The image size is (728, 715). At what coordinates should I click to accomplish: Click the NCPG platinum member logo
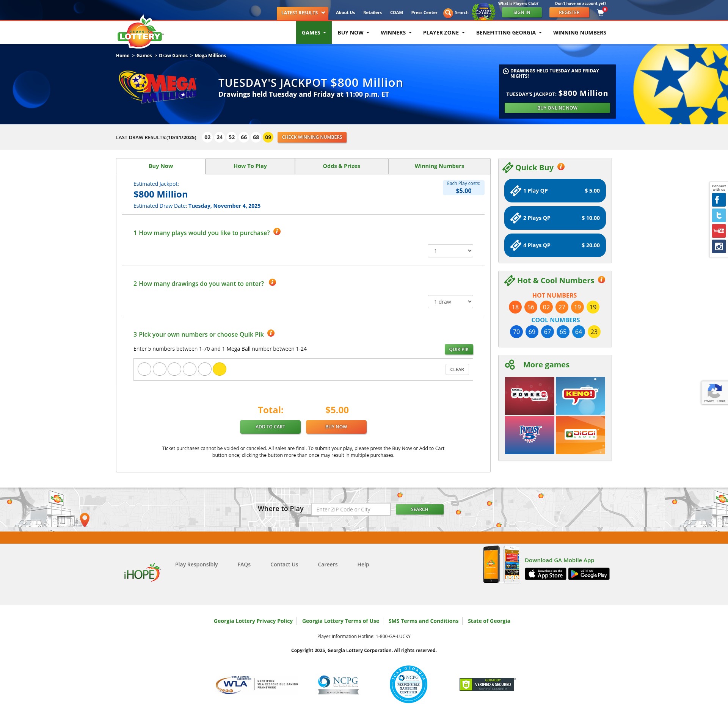click(338, 685)
